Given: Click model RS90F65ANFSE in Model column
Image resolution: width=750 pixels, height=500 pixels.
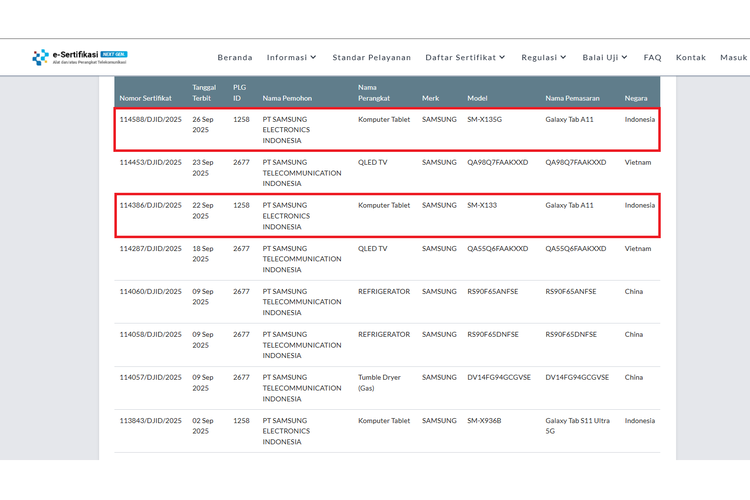Looking at the screenshot, I should (x=493, y=291).
